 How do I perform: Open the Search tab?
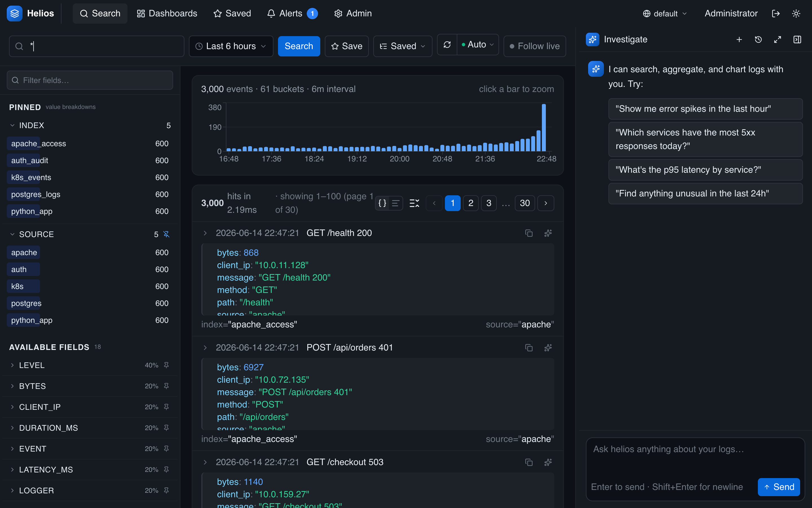click(100, 14)
